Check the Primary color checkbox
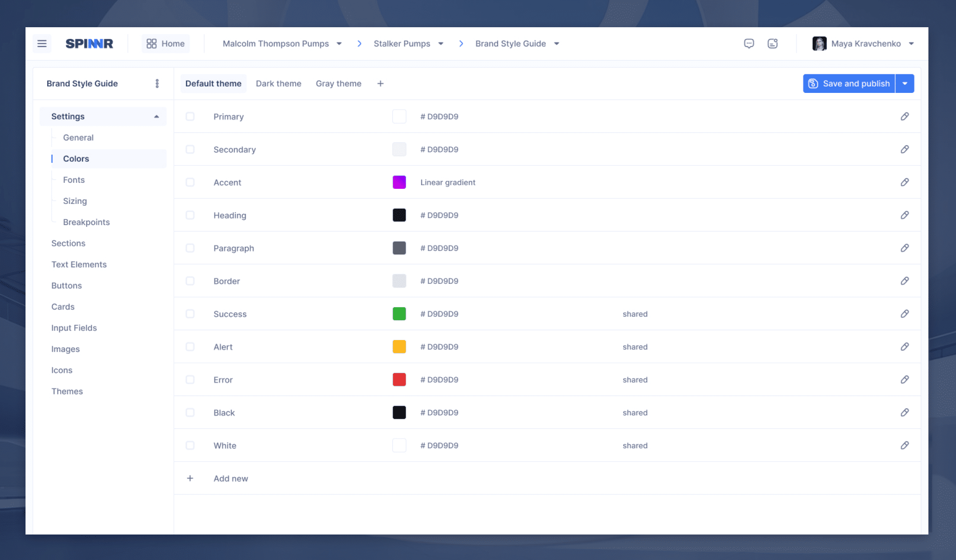This screenshot has height=560, width=956. click(x=190, y=117)
